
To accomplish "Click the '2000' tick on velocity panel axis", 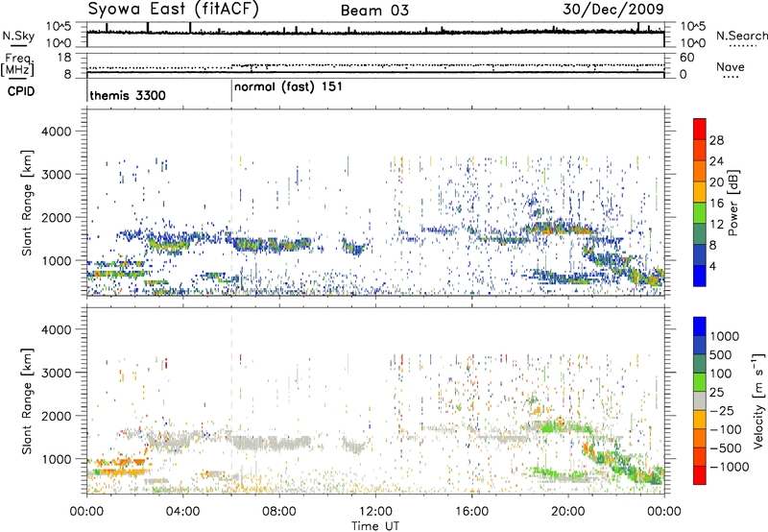I will (56, 416).
